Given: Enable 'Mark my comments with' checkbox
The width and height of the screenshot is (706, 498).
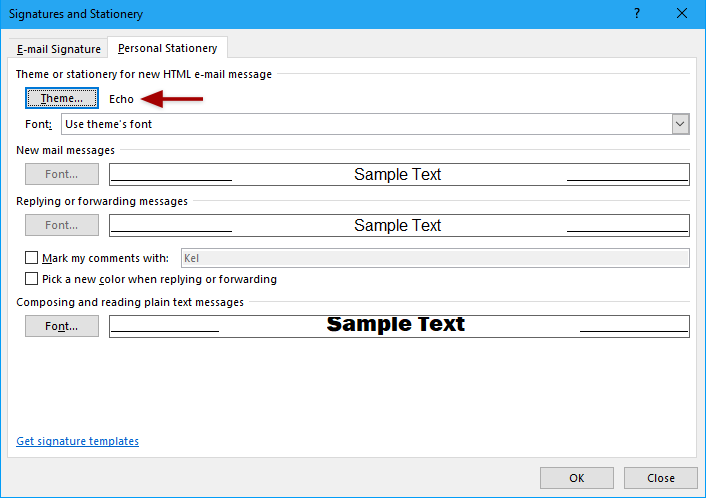Looking at the screenshot, I should [32, 258].
